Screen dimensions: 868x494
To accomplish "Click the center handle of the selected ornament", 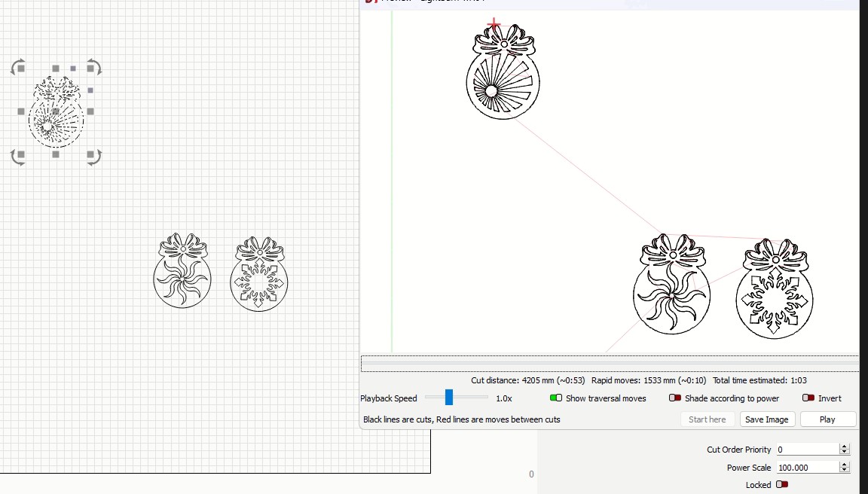I will 56,111.
